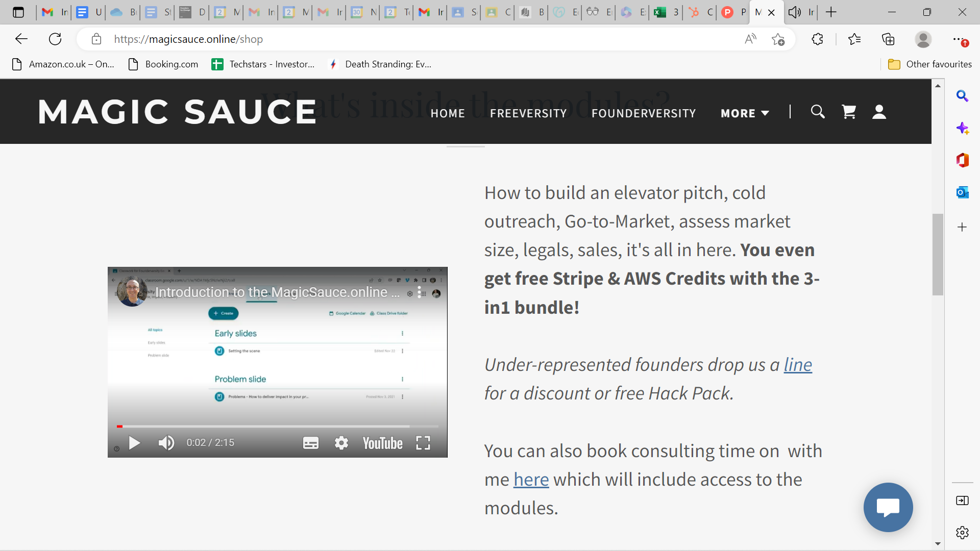This screenshot has width=980, height=551.
Task: Open the user account icon in header
Action: [879, 112]
